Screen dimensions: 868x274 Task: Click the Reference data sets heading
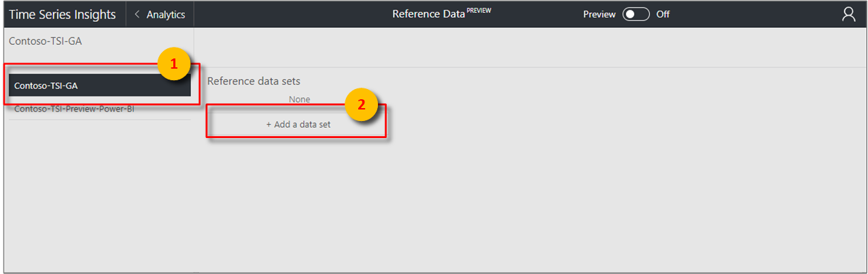click(x=254, y=81)
